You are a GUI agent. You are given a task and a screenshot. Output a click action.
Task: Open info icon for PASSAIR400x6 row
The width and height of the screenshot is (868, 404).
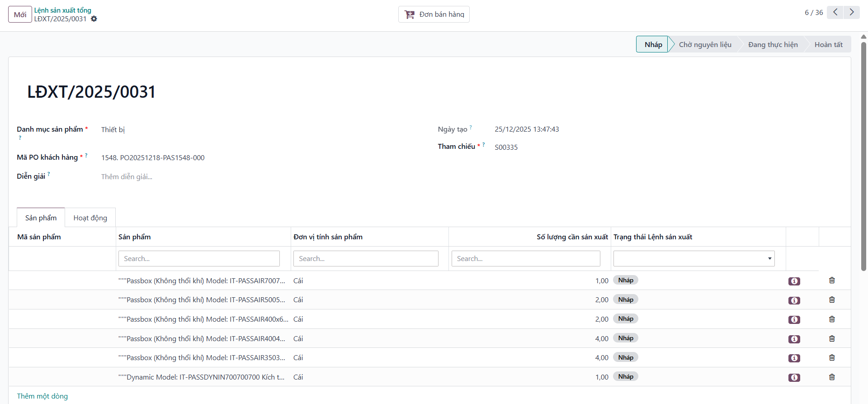(794, 319)
